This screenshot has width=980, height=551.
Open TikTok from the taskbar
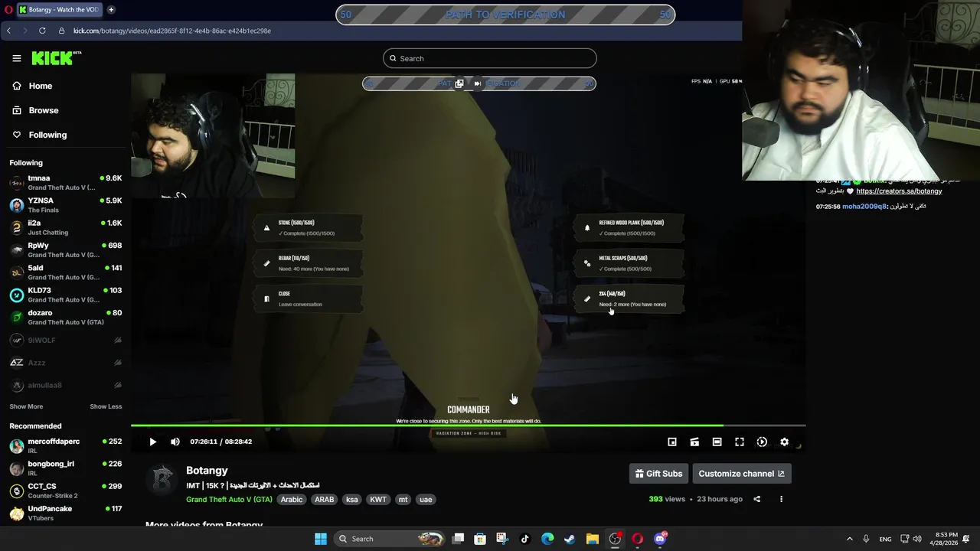click(524, 539)
